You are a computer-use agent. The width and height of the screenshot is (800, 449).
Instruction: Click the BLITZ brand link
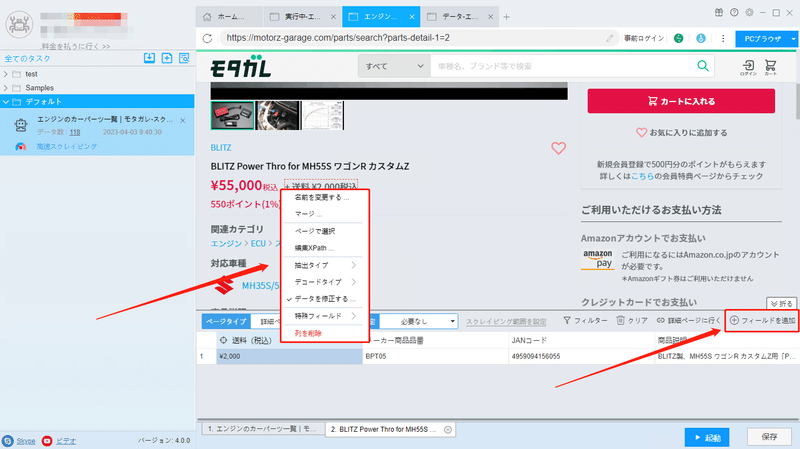tap(221, 147)
